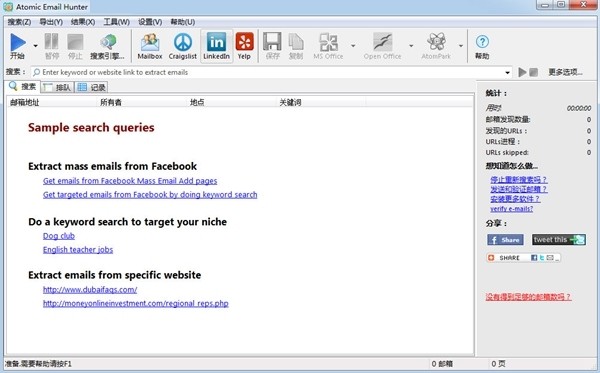The width and height of the screenshot is (600, 373).
Task: Expand the MS Office dropdown arrow
Action: [x=353, y=46]
